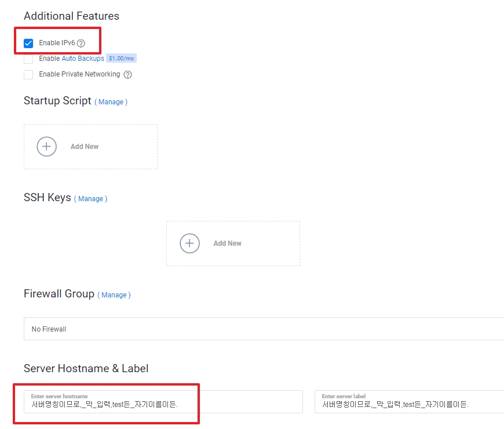Viewport: 504px width, 429px height.
Task: Check the Enable Private Networking checkbox
Action: coord(28,75)
